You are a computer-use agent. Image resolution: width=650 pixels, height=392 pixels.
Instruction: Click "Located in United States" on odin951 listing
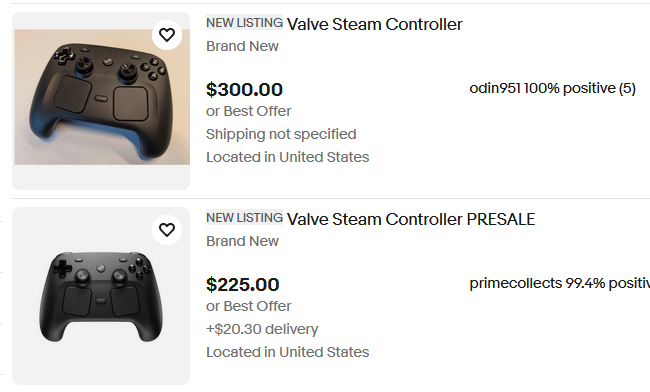288,157
